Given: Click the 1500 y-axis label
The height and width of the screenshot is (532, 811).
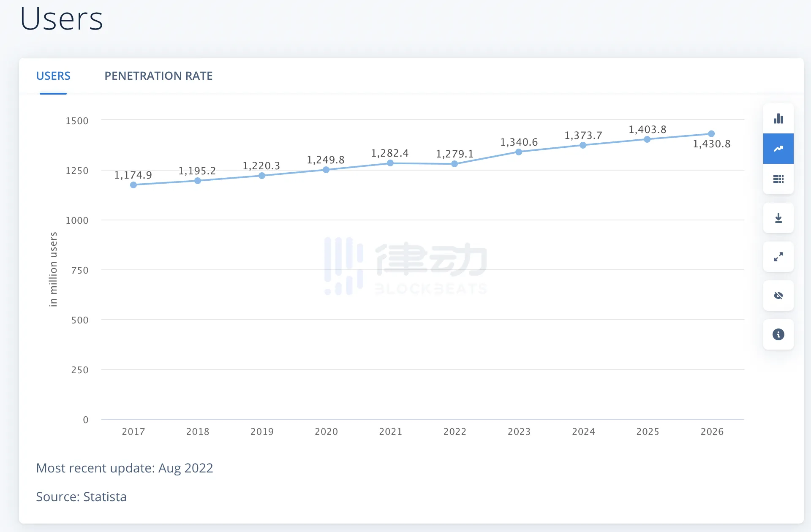Looking at the screenshot, I should (x=77, y=121).
